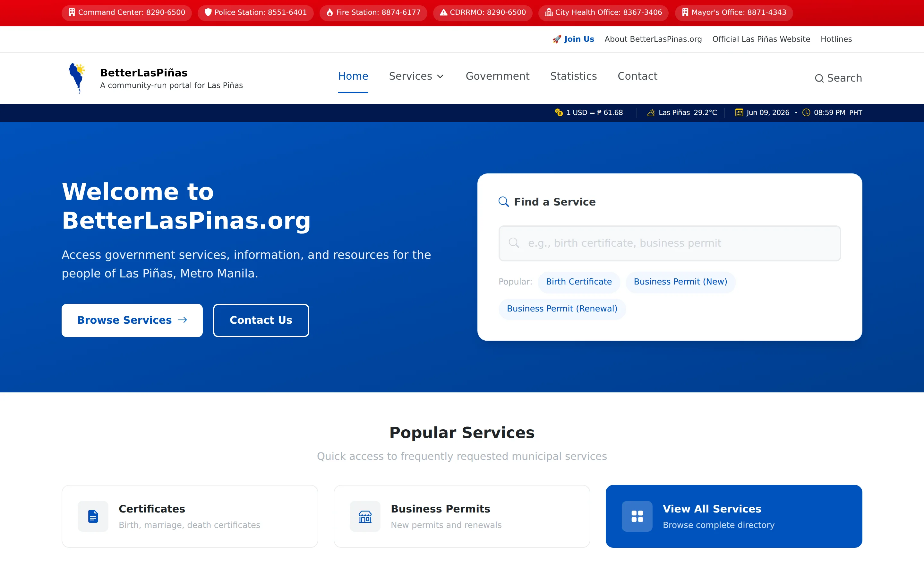Click Command Center: 8290-6500 hotline pill
Screen dimensions: 924x578
(127, 13)
